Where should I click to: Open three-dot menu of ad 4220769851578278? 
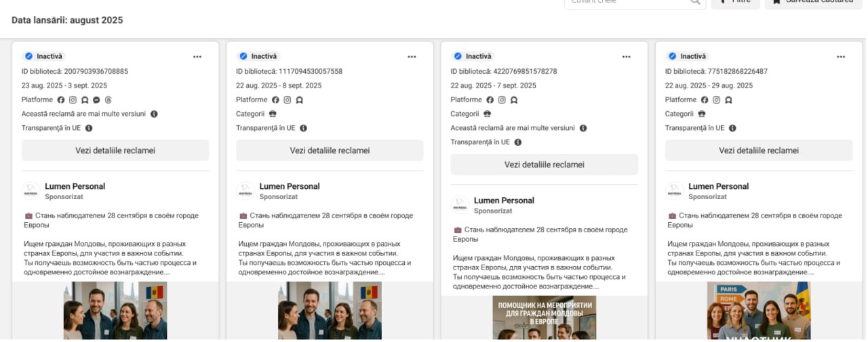pyautogui.click(x=627, y=57)
